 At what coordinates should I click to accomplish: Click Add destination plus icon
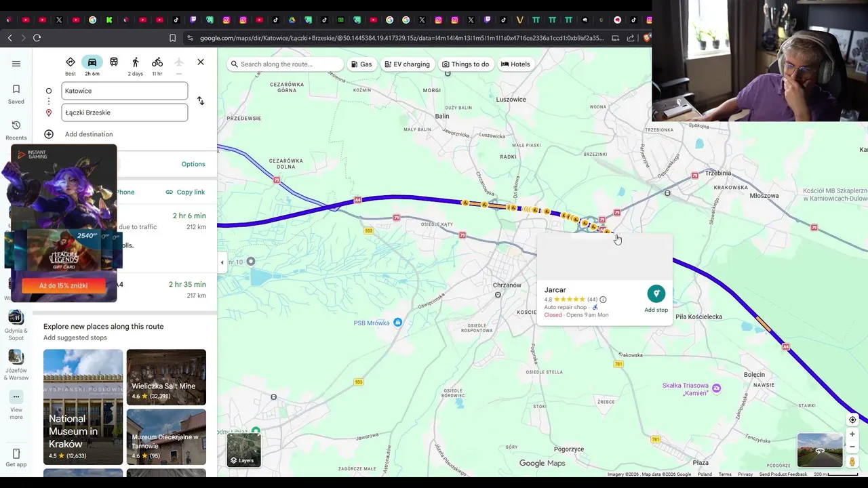click(x=49, y=134)
